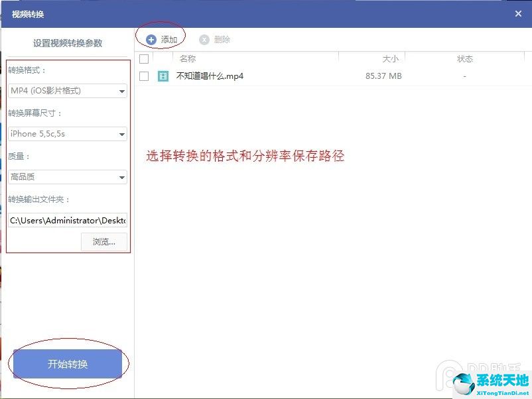This screenshot has height=399, width=532.
Task: Click the 浏览... button
Action: click(x=103, y=241)
